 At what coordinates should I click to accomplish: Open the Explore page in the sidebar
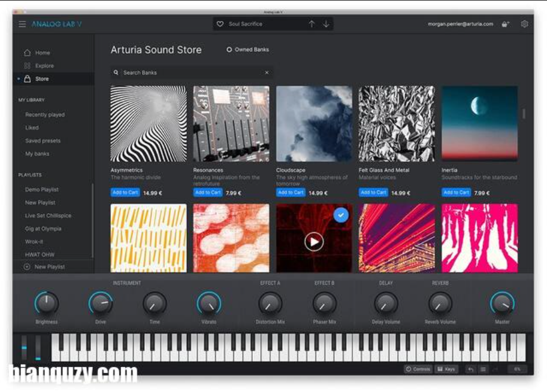pos(39,66)
